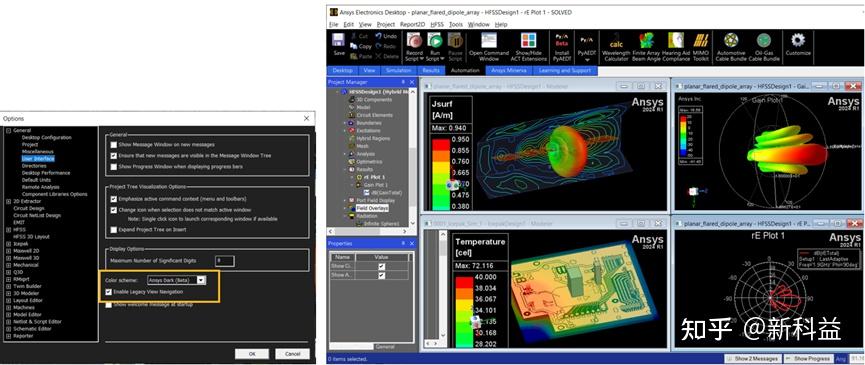Expand the HFSS options node
The width and height of the screenshot is (865, 365).
click(8, 229)
